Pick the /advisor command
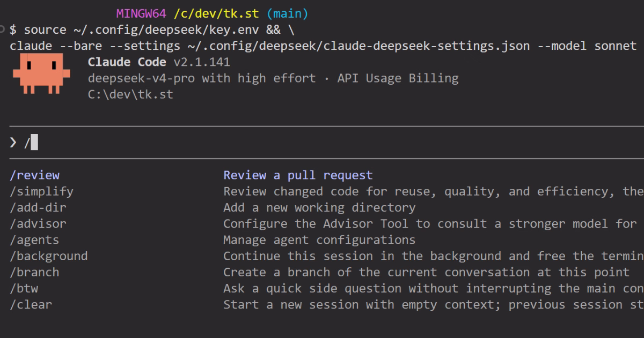The height and width of the screenshot is (338, 644). pyautogui.click(x=38, y=224)
